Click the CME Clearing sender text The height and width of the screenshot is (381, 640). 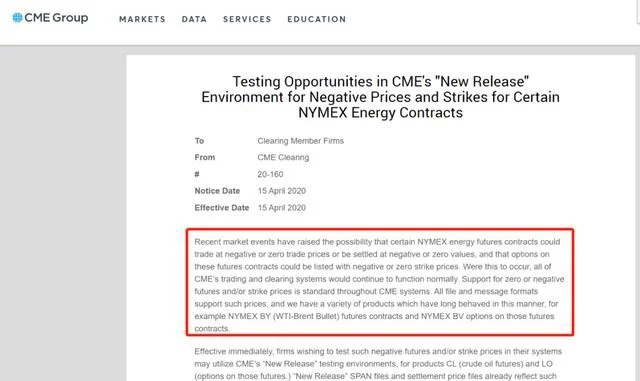283,157
